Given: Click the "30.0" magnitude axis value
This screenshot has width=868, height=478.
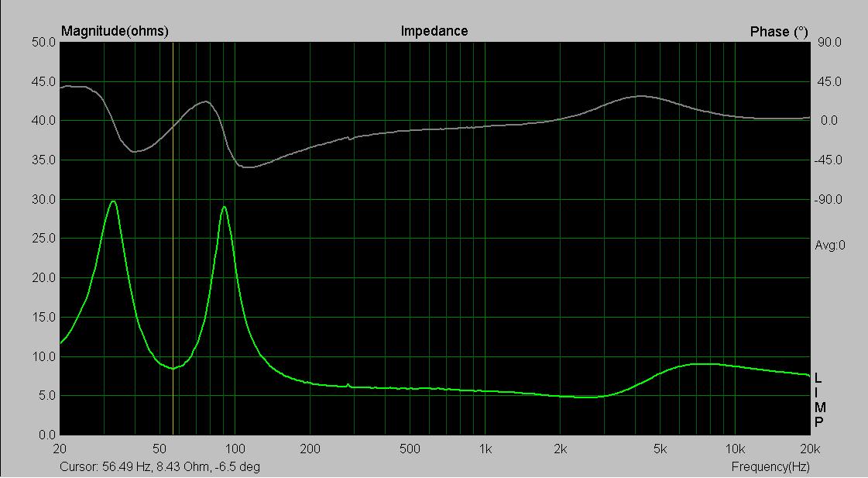Looking at the screenshot, I should (x=43, y=199).
